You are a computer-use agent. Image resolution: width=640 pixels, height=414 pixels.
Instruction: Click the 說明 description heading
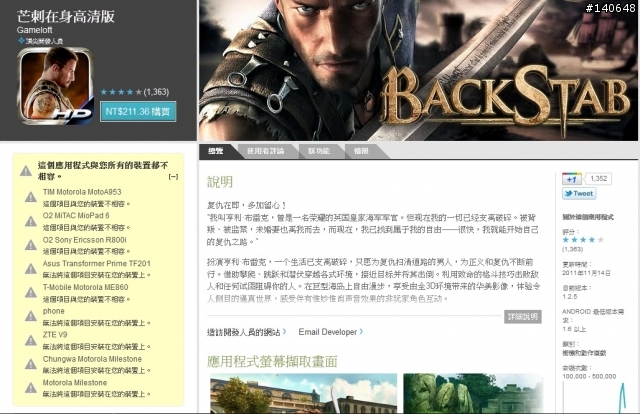point(220,182)
